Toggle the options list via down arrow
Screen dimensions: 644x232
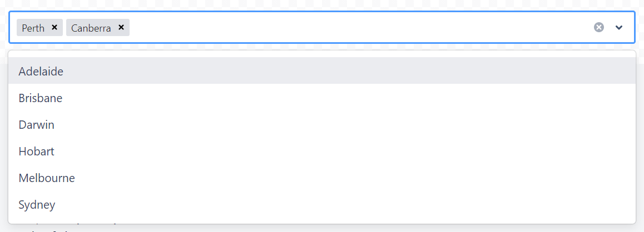point(619,27)
